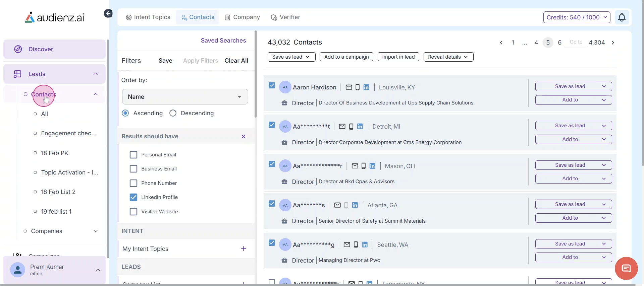The height and width of the screenshot is (286, 644).
Task: Go to the previous page arrow
Action: click(x=501, y=43)
